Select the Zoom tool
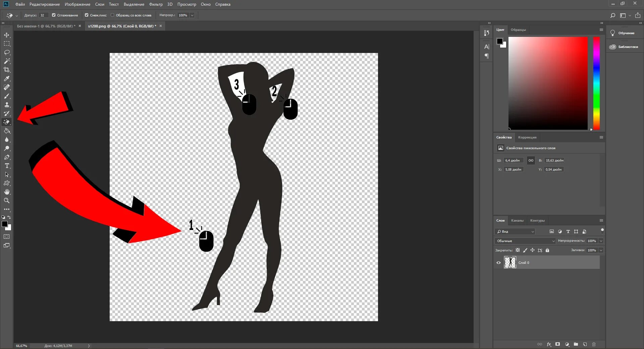 (x=7, y=201)
